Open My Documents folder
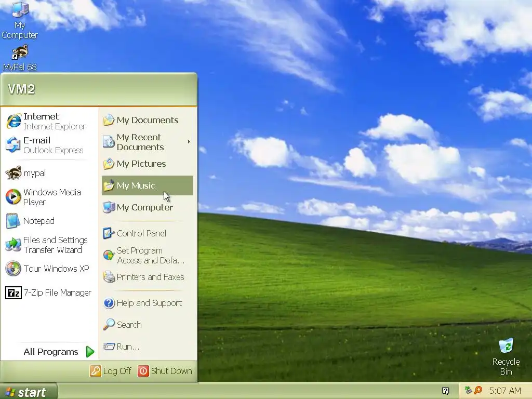 148,120
